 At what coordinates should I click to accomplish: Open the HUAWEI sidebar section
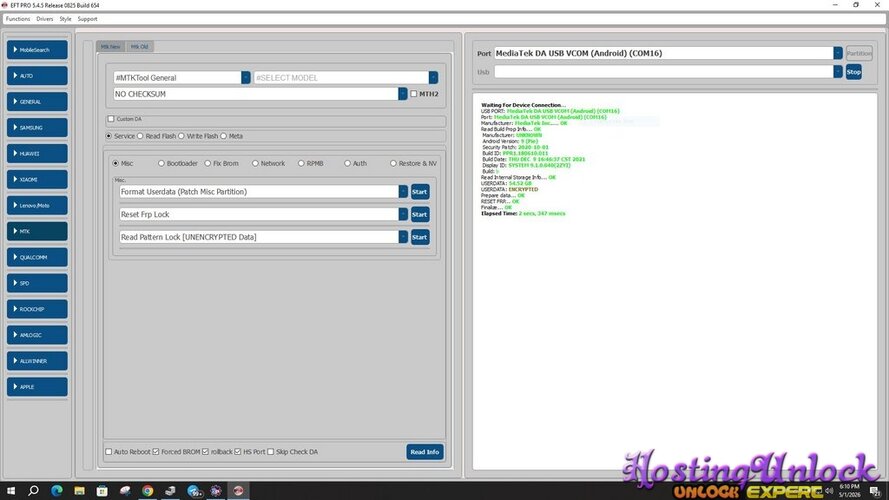(x=37, y=154)
